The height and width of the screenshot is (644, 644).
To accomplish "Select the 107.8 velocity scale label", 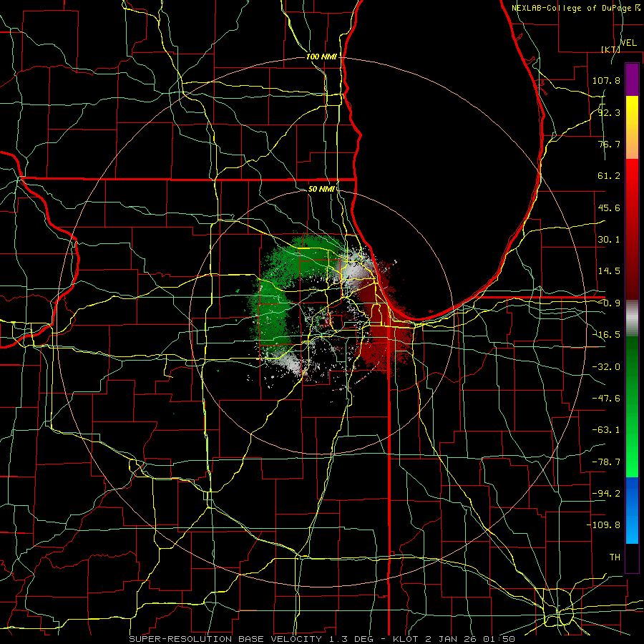I will click(x=606, y=80).
